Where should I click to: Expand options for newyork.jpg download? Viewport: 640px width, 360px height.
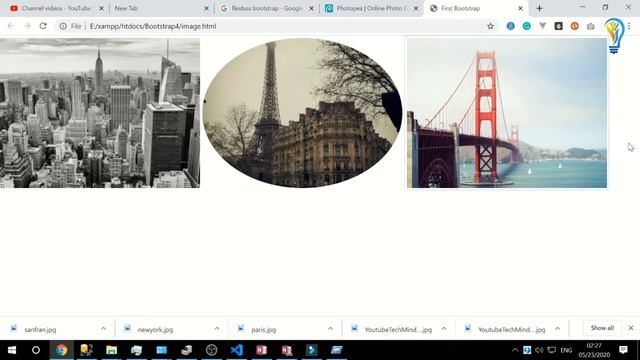217,329
